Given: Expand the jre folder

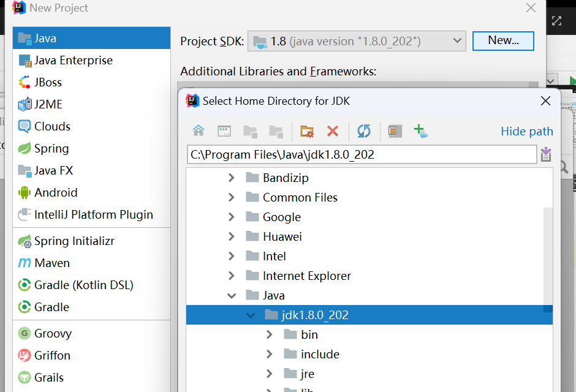Looking at the screenshot, I should (269, 374).
